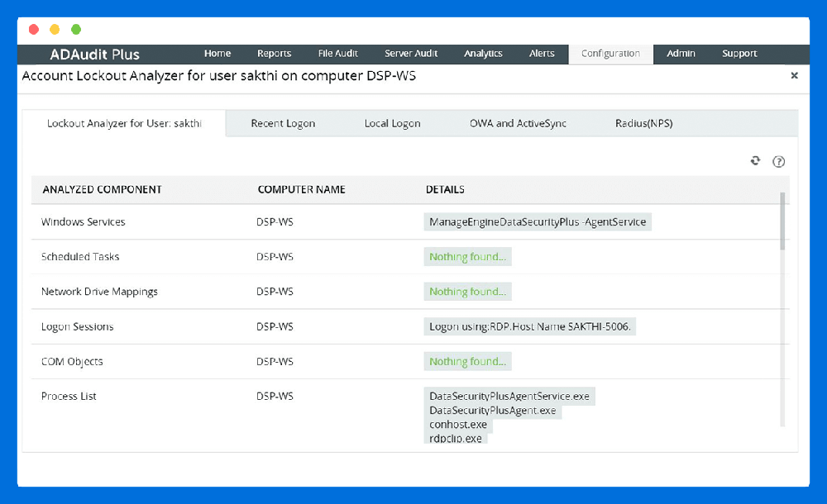827x504 pixels.
Task: Click the ANALYZED COMPONENT column header
Action: [103, 189]
